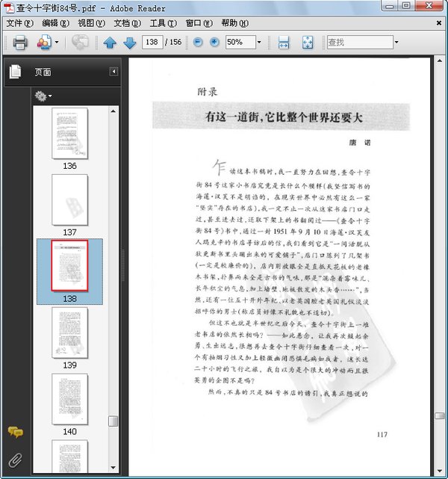Select the fit width scrolling icon

[284, 43]
